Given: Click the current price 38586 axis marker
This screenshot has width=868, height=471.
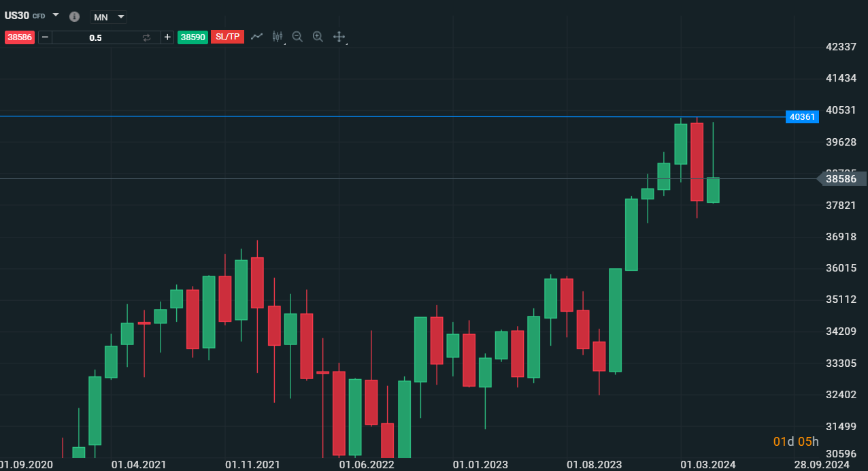Looking at the screenshot, I should 841,179.
